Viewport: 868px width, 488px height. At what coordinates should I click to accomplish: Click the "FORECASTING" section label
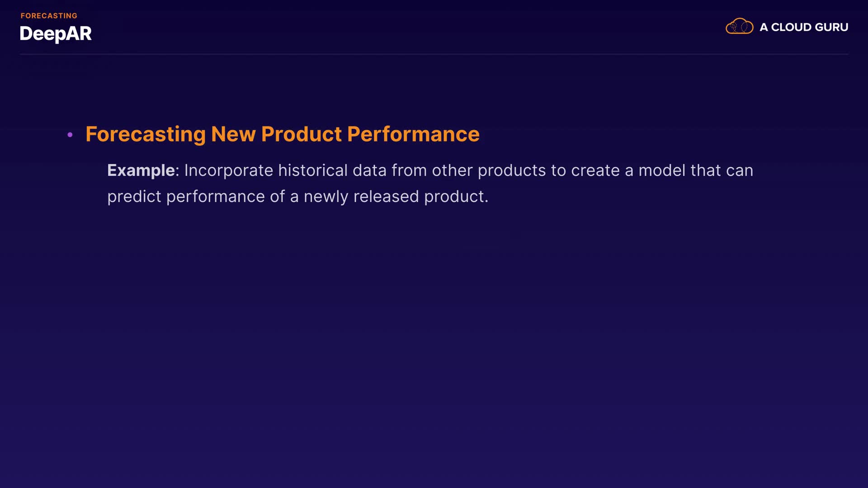tap(49, 16)
